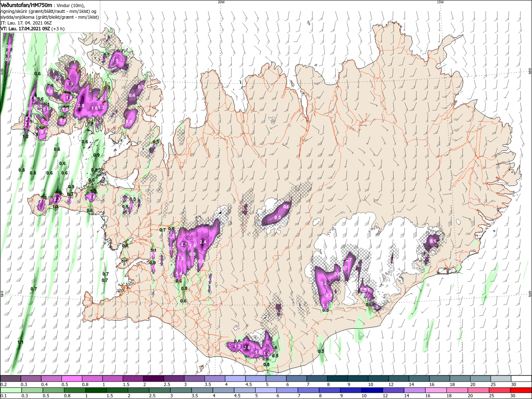Click the bright pink 0.5 swatch in the upper snow legend

tap(71, 379)
